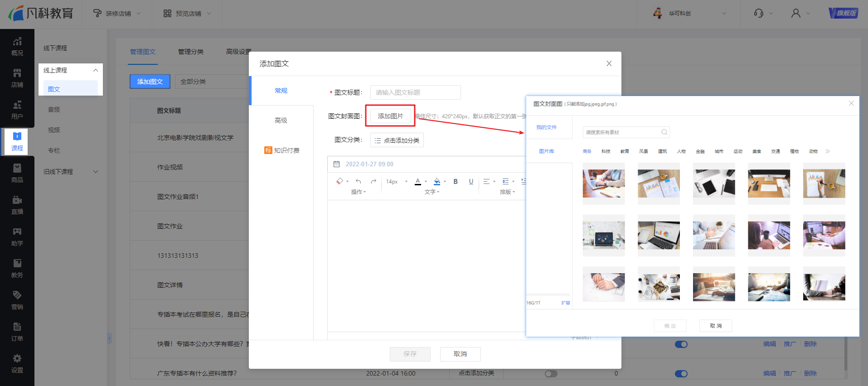868x386 pixels.
Task: Switch to 图片库 in image picker
Action: tap(547, 151)
